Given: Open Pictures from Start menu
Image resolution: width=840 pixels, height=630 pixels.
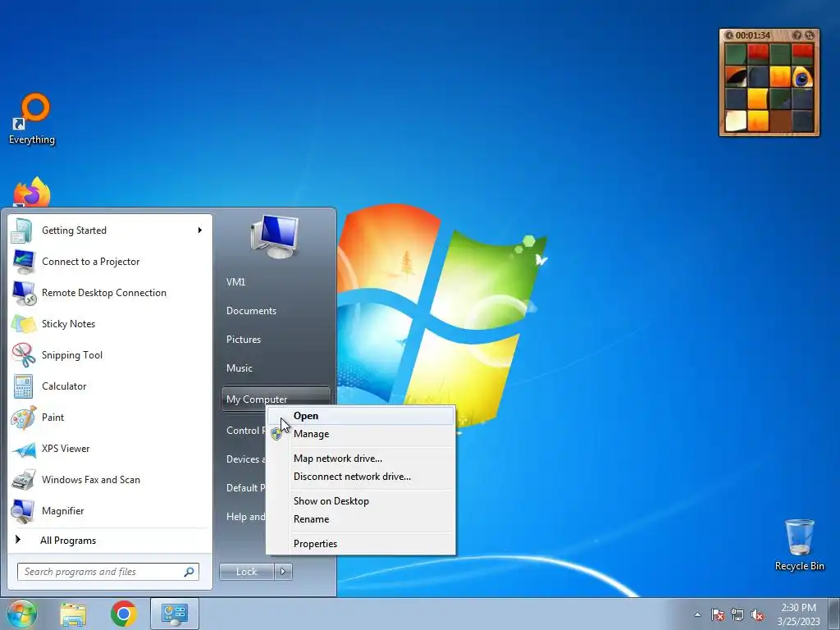Looking at the screenshot, I should pos(244,340).
